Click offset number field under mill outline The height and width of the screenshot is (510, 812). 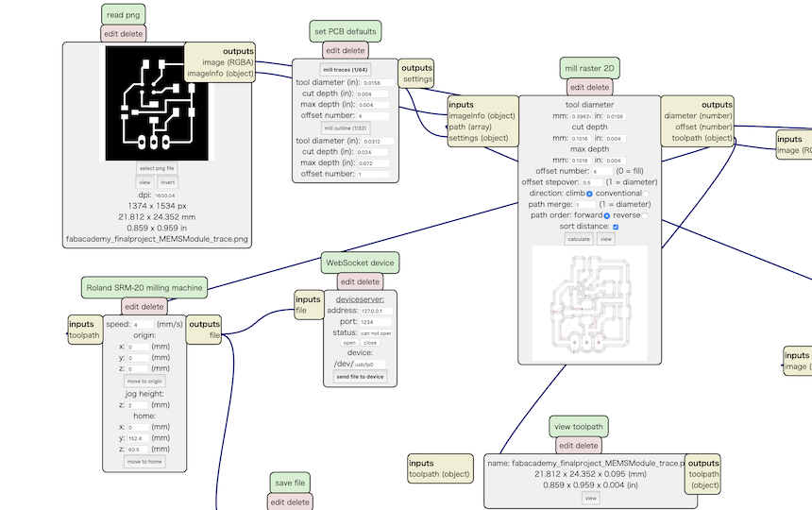pos(373,175)
